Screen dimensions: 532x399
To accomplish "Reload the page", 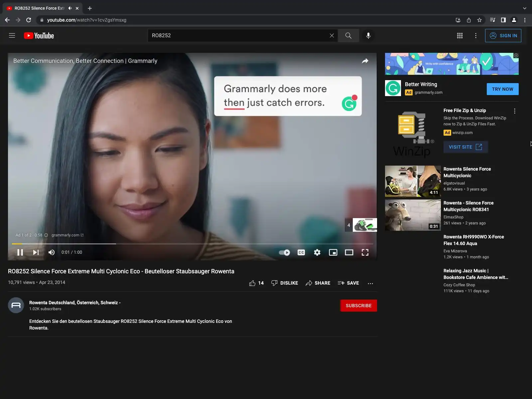I will [x=29, y=20].
